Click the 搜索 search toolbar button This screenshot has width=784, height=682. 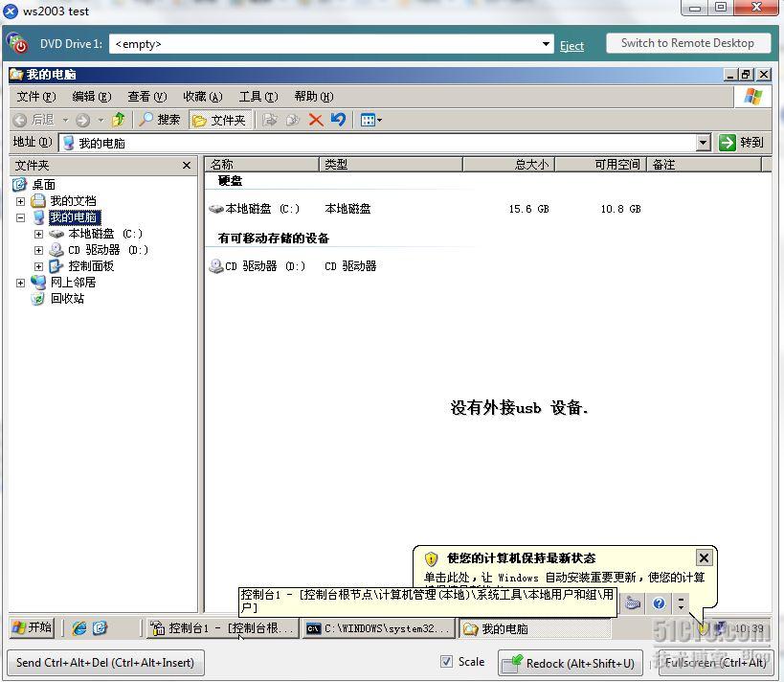coord(160,120)
